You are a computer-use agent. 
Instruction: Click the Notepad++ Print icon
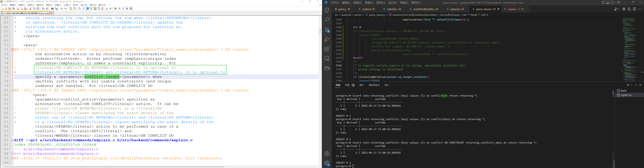pos(25,9)
